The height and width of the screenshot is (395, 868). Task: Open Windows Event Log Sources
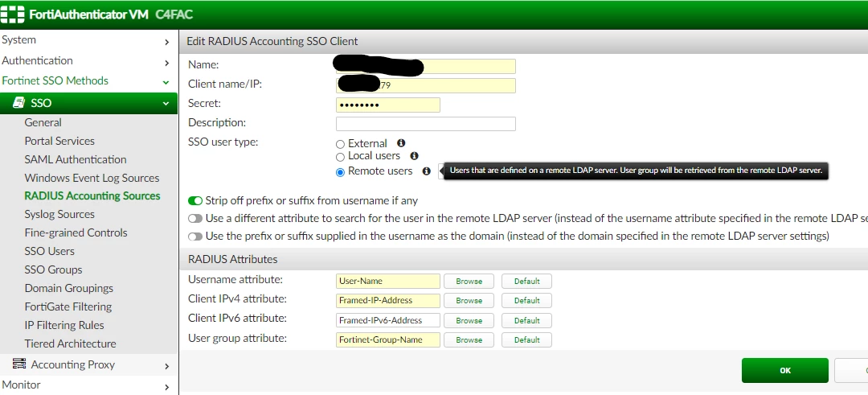92,178
